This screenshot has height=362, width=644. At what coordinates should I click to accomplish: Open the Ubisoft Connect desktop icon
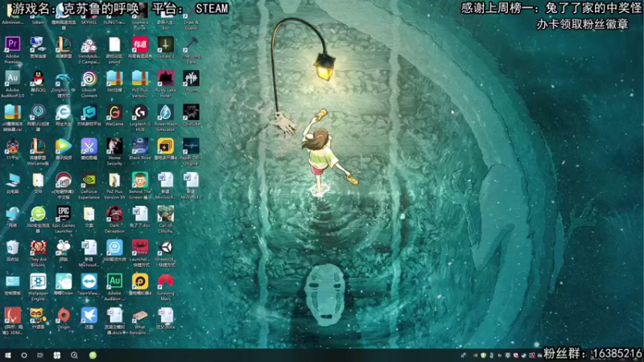coord(89,78)
